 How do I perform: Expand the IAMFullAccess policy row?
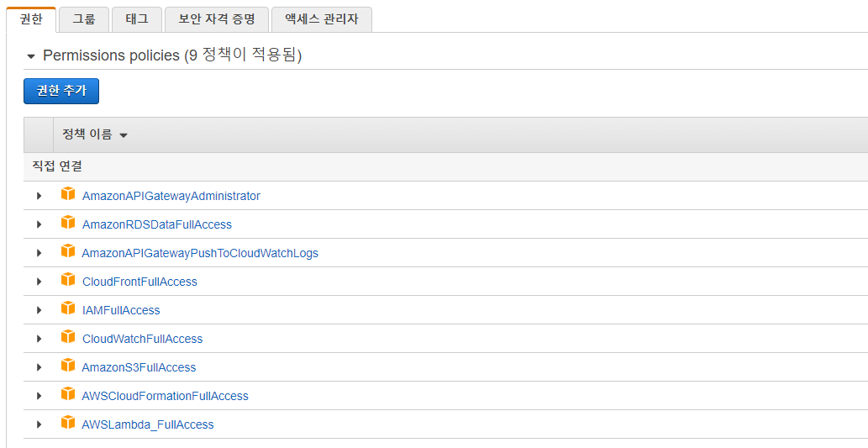tap(39, 310)
